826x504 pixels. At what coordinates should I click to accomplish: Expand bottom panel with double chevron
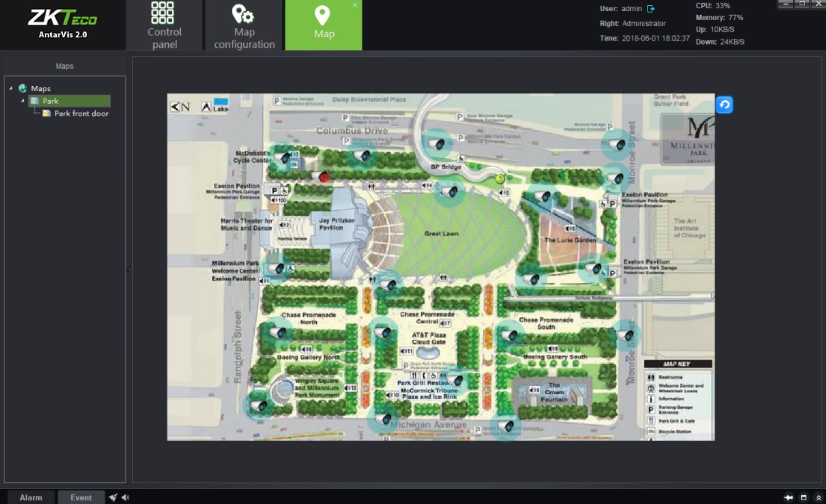point(818,497)
